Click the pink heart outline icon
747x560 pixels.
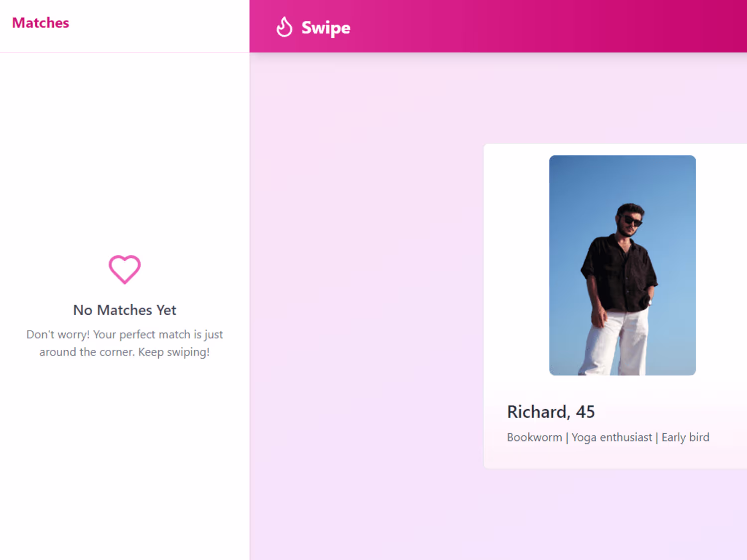click(124, 269)
